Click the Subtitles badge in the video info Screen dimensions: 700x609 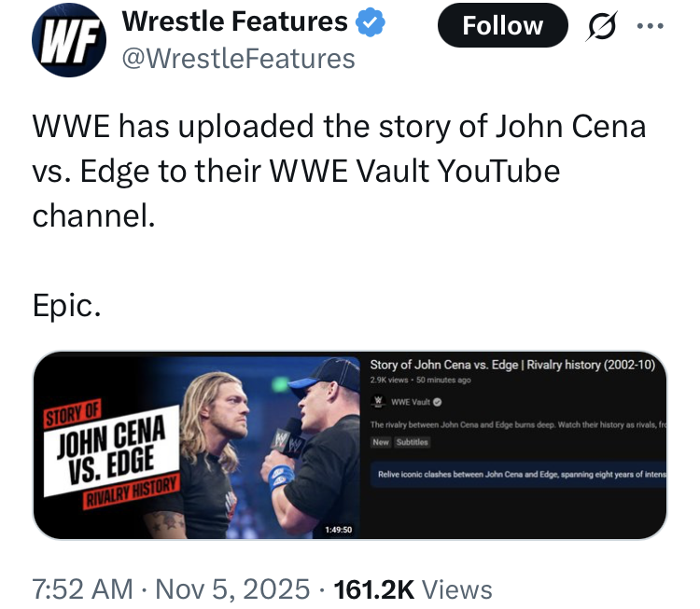412,442
